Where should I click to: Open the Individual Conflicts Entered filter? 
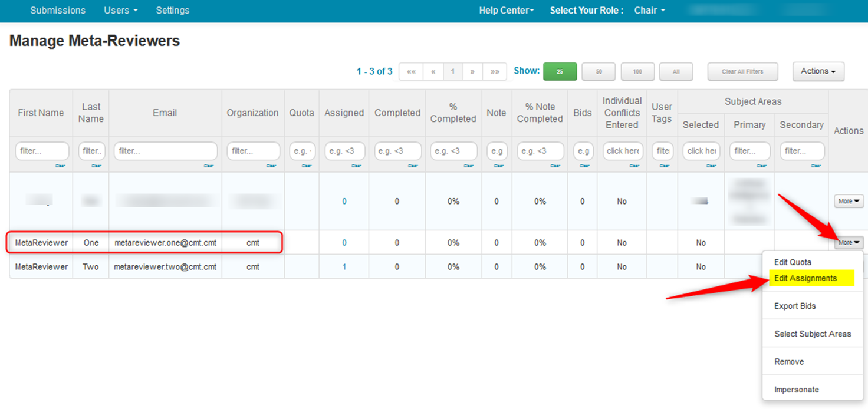622,151
